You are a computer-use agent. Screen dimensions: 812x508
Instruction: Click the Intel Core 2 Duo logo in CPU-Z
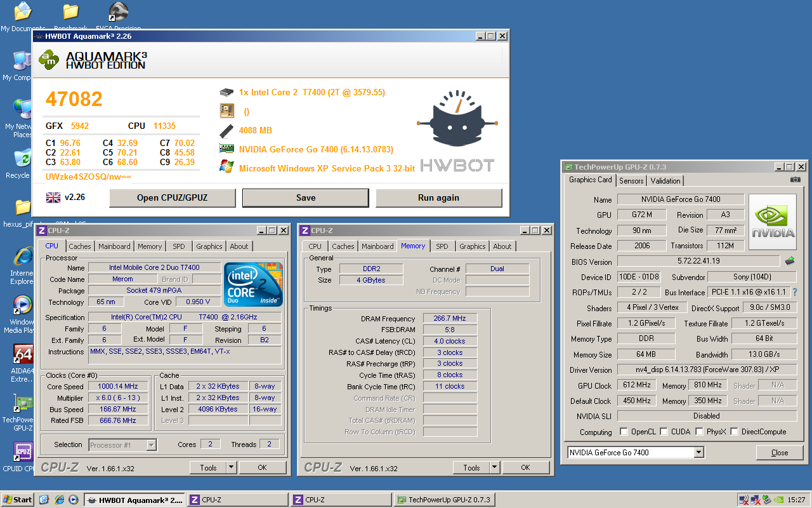point(253,284)
